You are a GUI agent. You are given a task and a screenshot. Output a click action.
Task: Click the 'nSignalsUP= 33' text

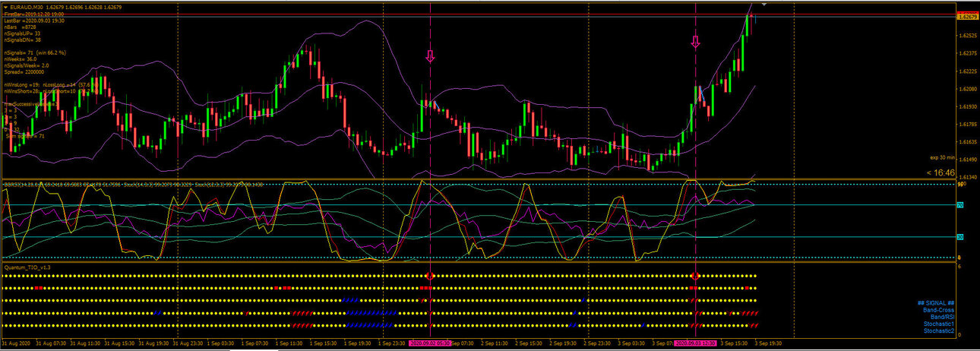[23, 33]
